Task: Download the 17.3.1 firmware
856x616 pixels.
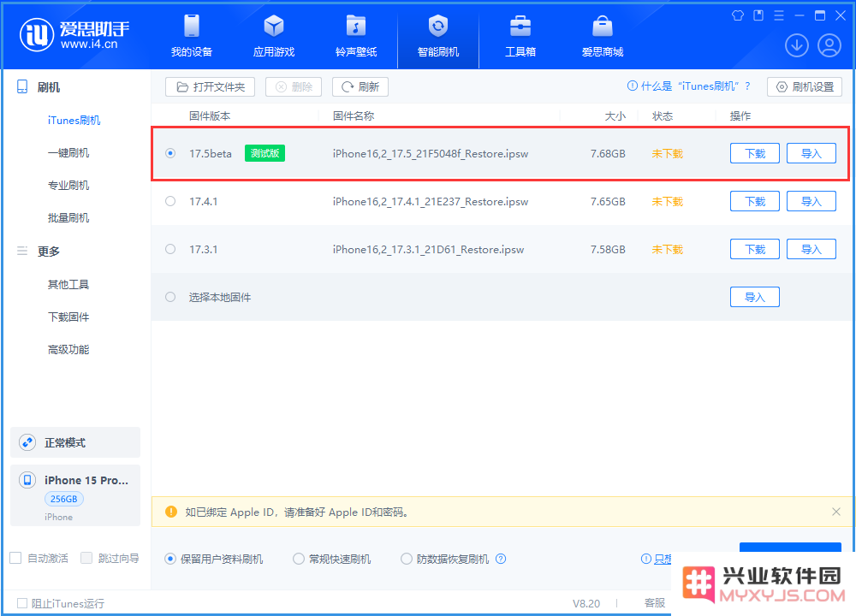Action: coord(755,249)
